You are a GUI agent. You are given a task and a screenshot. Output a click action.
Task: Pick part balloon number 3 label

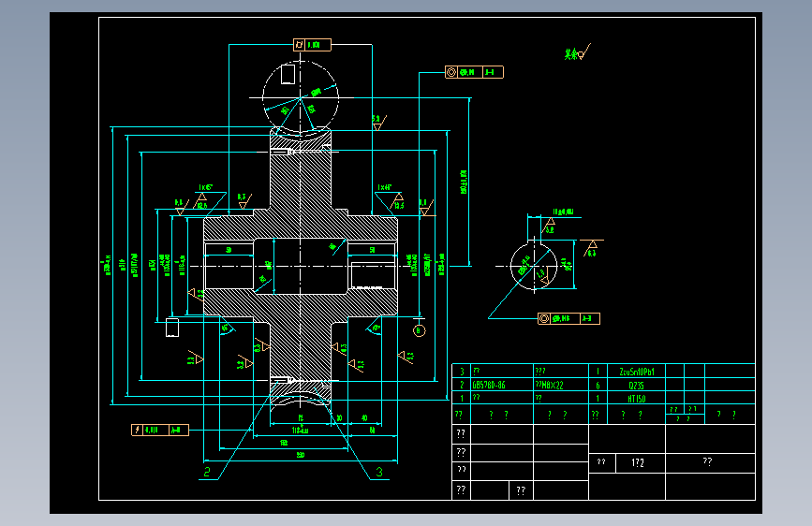379,472
